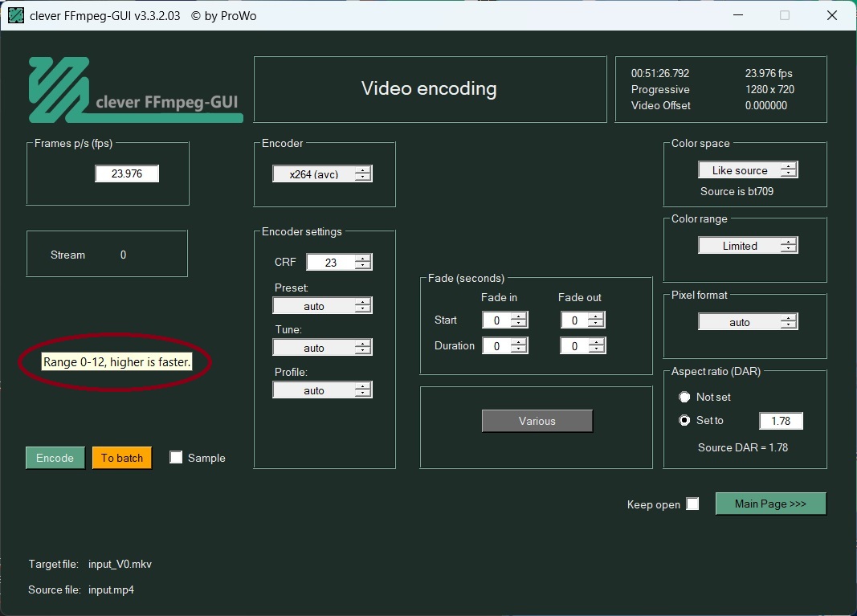This screenshot has width=857, height=616.
Task: Click the target file name input_V0.mkv
Action: click(x=120, y=564)
